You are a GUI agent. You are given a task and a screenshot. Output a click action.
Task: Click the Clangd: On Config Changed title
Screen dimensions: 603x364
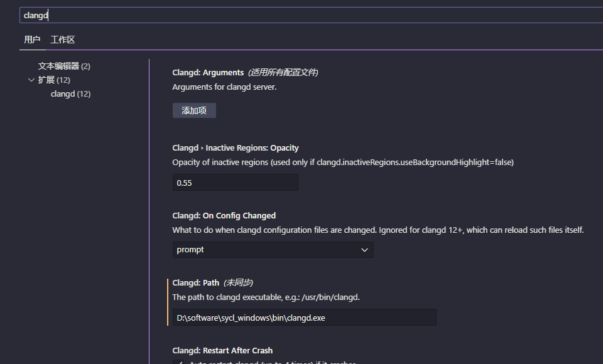(224, 216)
